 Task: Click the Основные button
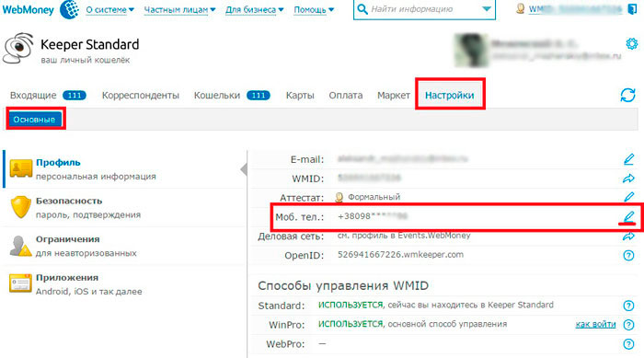(x=35, y=120)
